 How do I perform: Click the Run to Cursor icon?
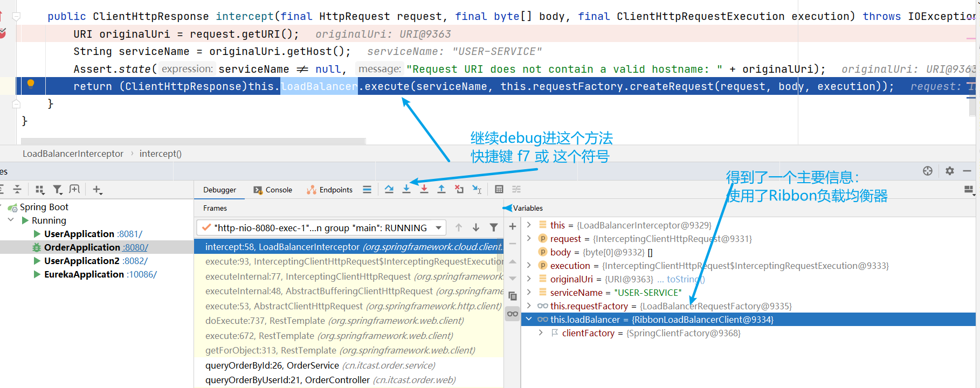pos(477,189)
